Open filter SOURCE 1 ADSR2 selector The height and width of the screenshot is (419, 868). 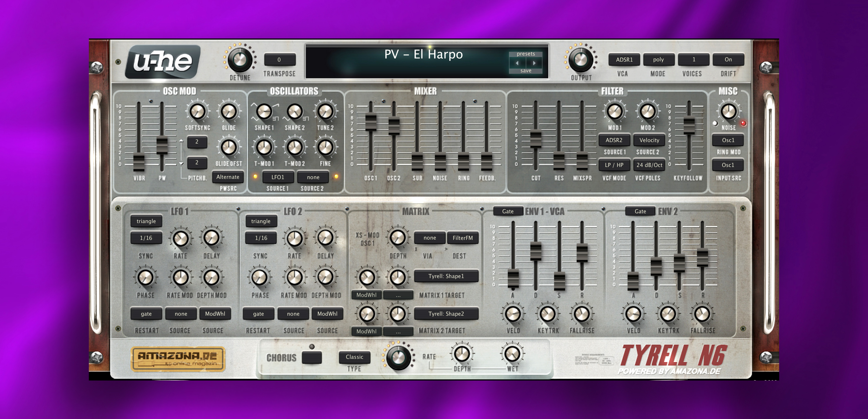614,140
